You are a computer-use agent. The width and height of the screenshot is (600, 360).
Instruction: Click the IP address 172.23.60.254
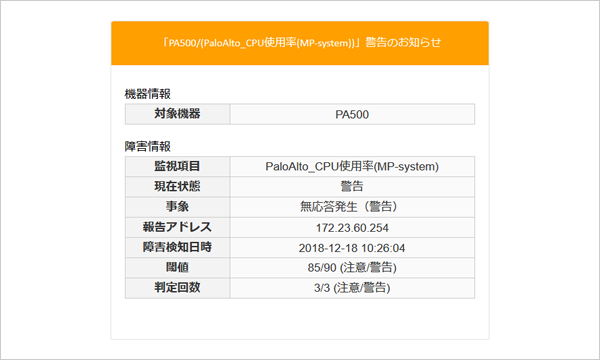pos(352,228)
